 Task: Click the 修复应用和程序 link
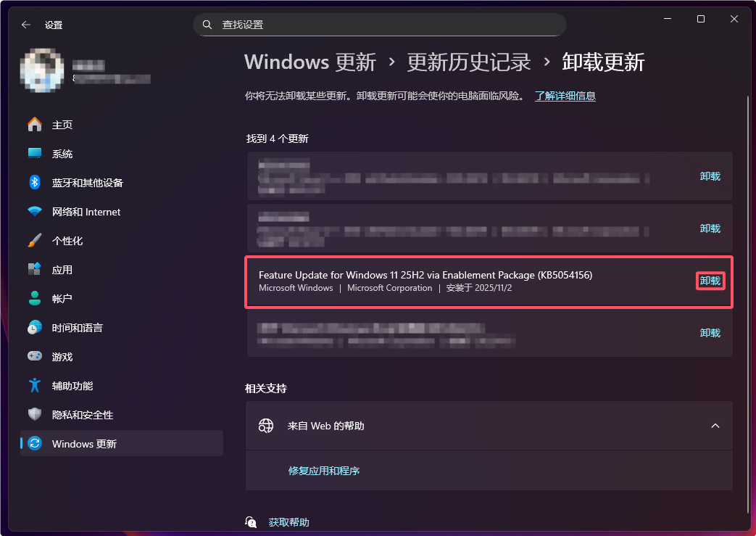click(x=324, y=471)
